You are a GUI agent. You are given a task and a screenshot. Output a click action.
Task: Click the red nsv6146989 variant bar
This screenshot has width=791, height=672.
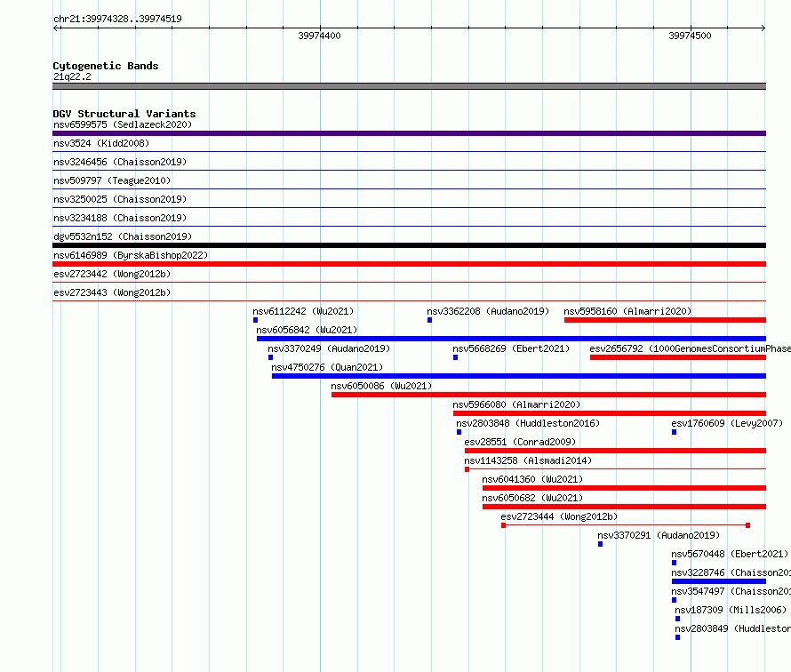(409, 264)
